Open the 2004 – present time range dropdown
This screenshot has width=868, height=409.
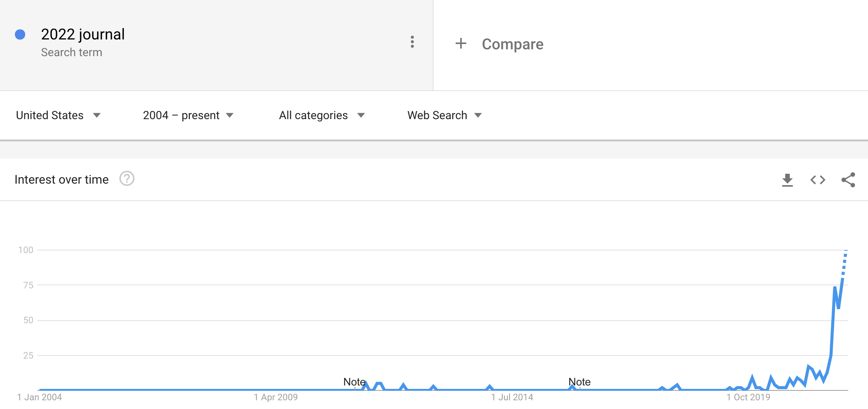pos(188,115)
